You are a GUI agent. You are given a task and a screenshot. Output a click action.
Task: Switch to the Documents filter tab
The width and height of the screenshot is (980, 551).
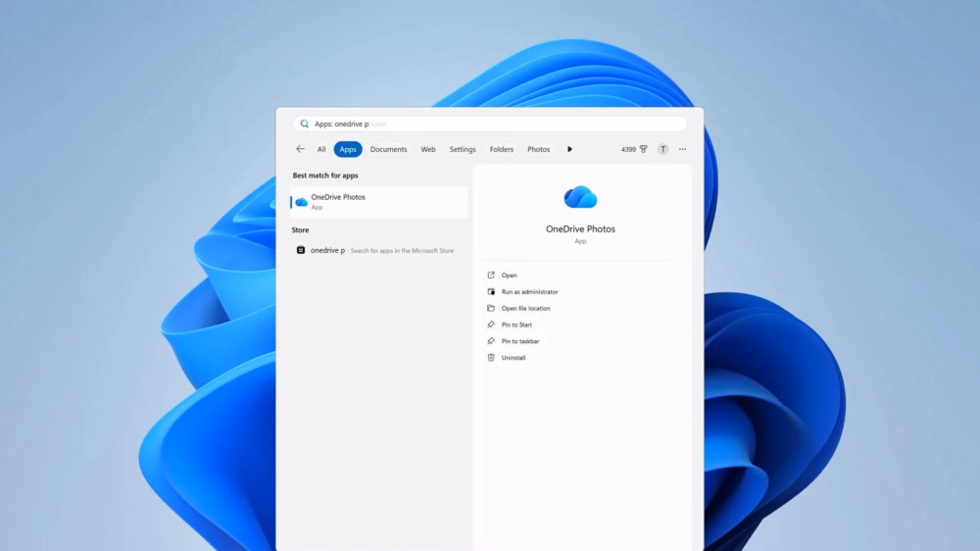coord(388,149)
